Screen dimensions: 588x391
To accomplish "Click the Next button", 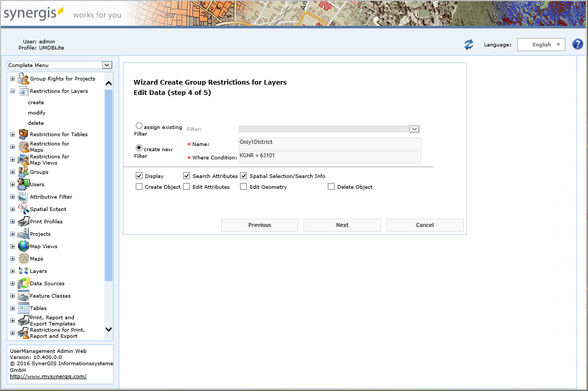I will pos(342,225).
